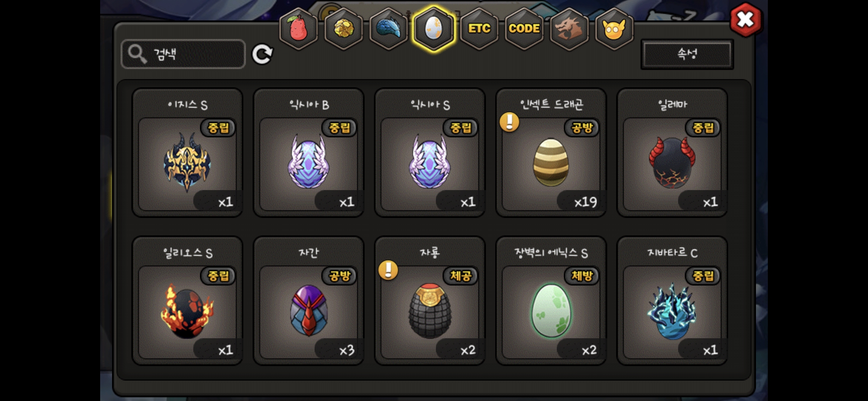Viewport: 868px width, 401px height.
Task: Switch to the brown dragon head tab
Action: (569, 29)
